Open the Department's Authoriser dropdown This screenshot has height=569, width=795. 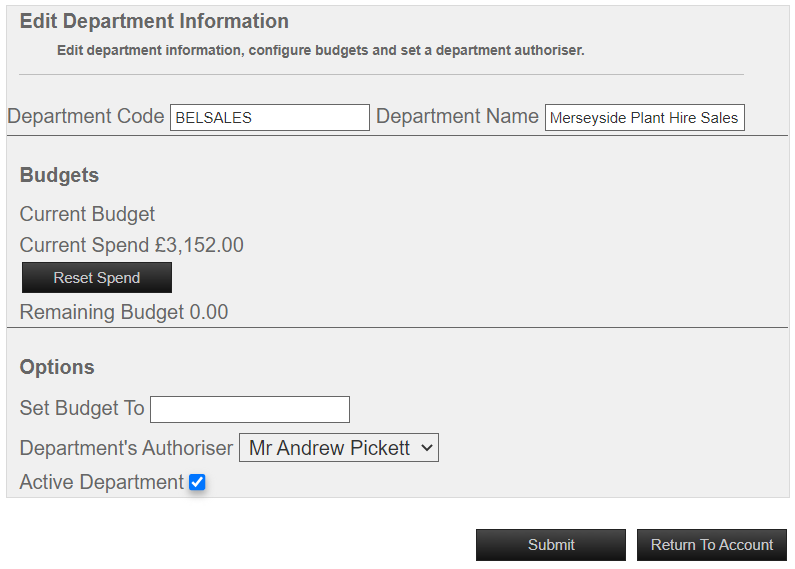(339, 447)
